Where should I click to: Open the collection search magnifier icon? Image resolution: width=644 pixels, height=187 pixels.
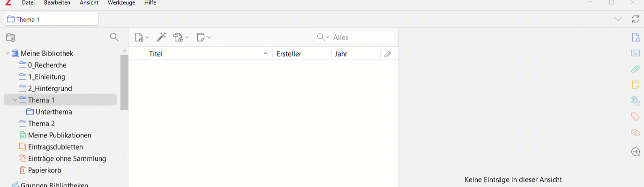pyautogui.click(x=114, y=37)
